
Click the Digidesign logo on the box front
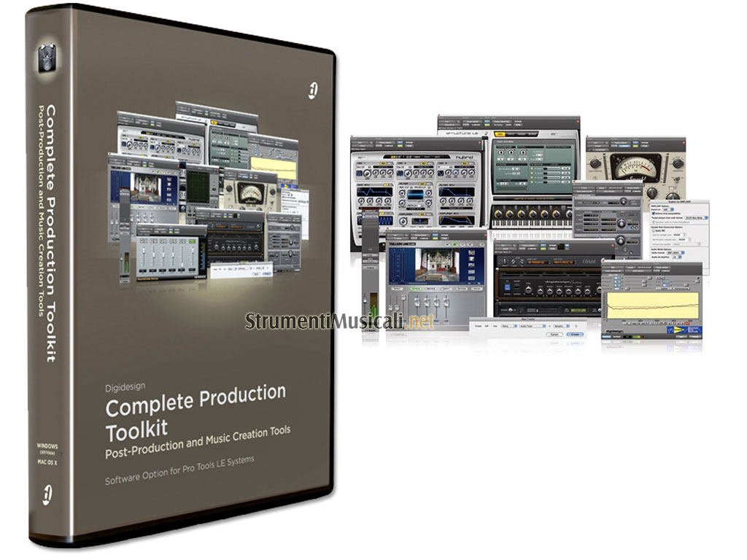pyautogui.click(x=312, y=90)
